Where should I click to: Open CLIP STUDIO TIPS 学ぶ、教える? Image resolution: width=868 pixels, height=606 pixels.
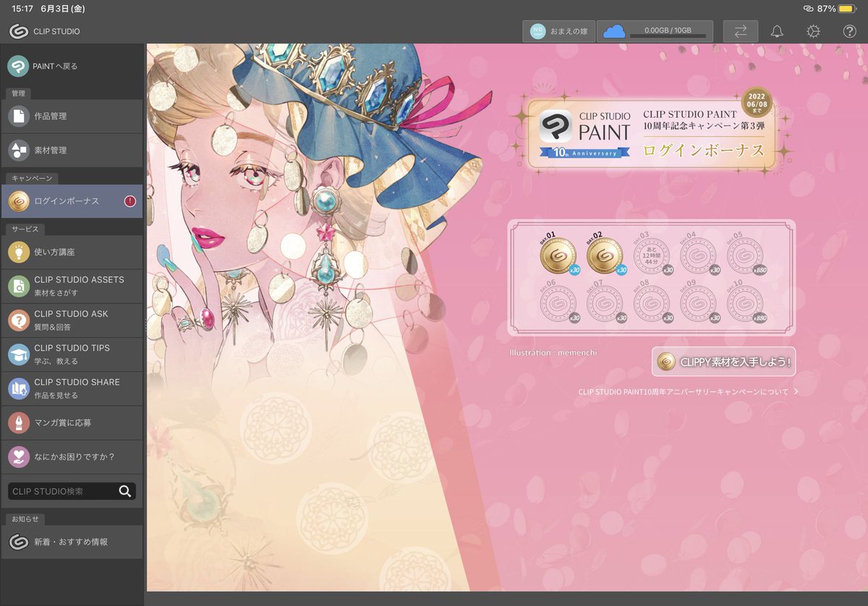(72, 354)
